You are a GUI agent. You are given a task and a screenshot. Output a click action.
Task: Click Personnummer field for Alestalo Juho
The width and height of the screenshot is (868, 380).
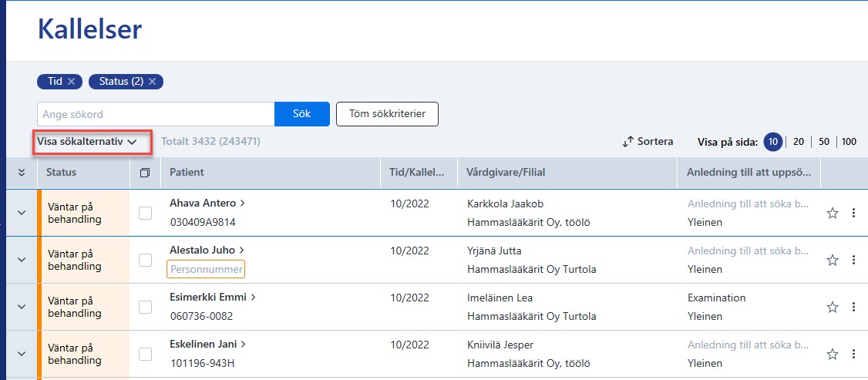(205, 269)
